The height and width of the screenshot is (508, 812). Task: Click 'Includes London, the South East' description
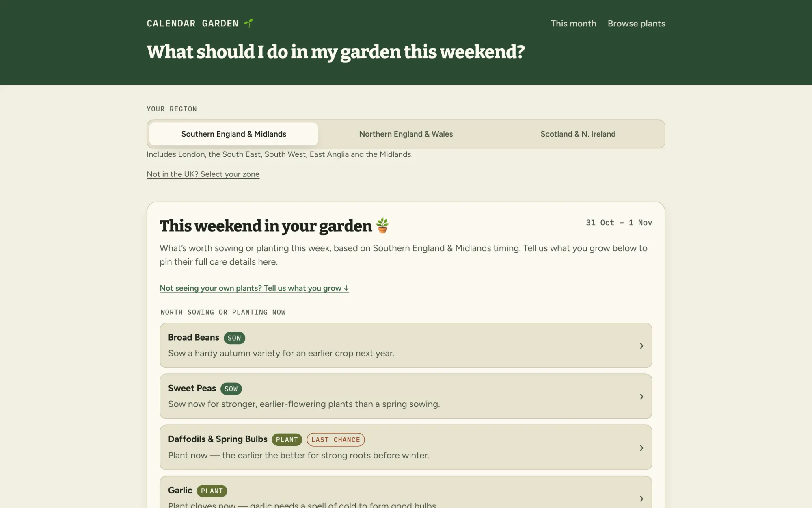(280, 154)
